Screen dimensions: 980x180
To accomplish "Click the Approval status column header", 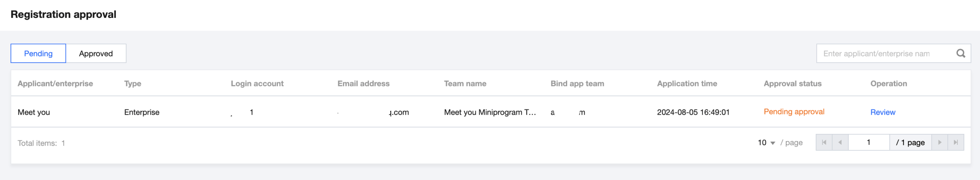I will pyautogui.click(x=792, y=83).
